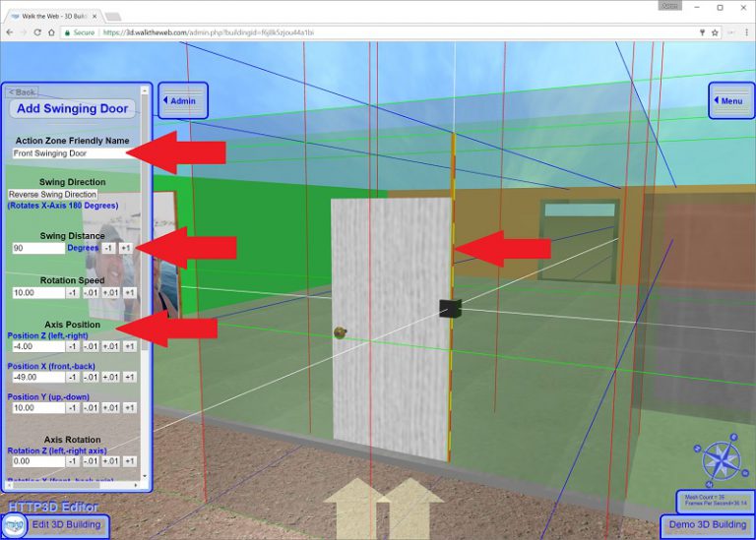The image size is (756, 540).
Task: Close the Walk the Web tab
Action: pyautogui.click(x=94, y=16)
